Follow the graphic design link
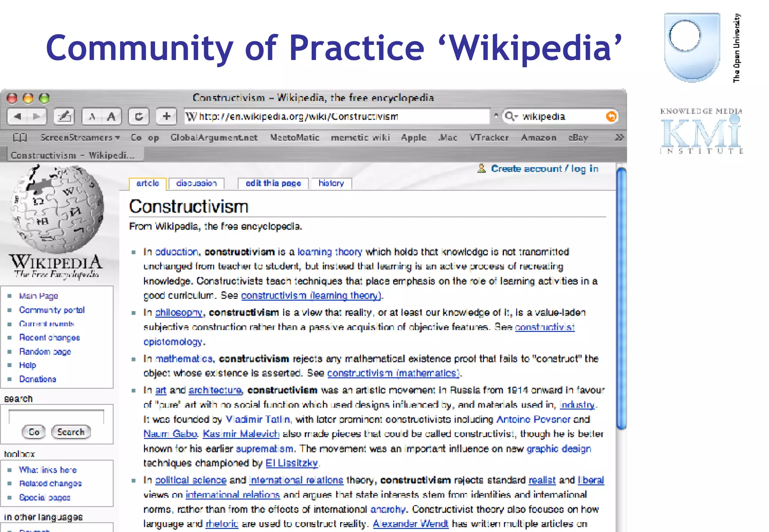Screen dimensions: 769x532 point(559,449)
